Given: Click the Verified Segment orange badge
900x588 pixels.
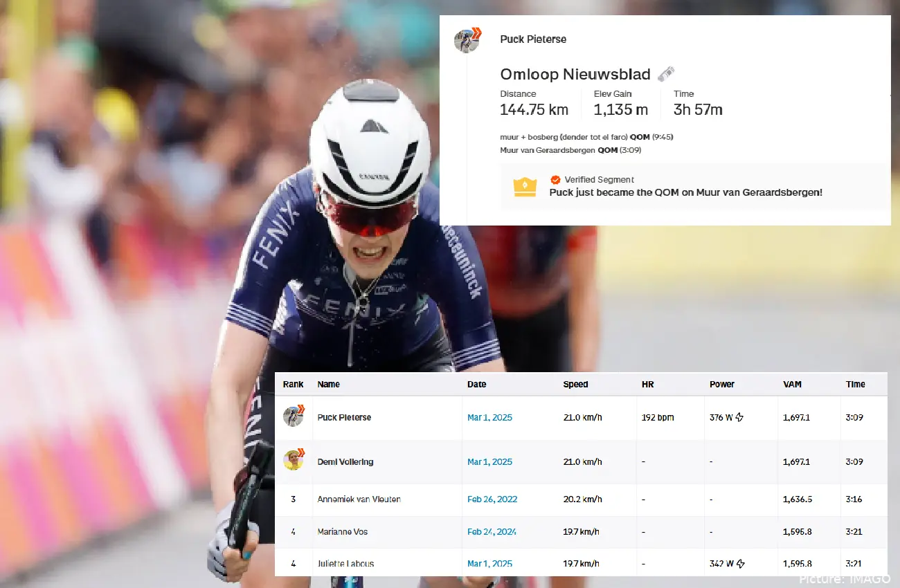Looking at the screenshot, I should pyautogui.click(x=555, y=180).
